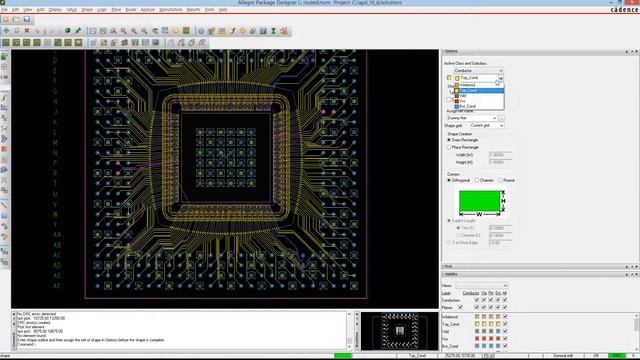Choose the red Via entry in subclass list
The image size is (640, 360).
tap(479, 101)
